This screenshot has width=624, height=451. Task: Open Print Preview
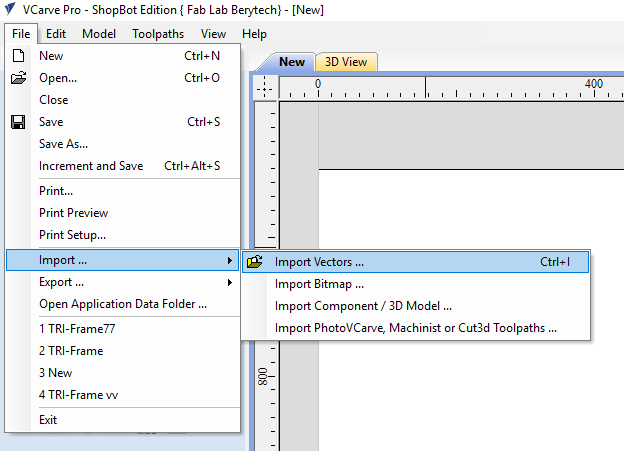123,213
